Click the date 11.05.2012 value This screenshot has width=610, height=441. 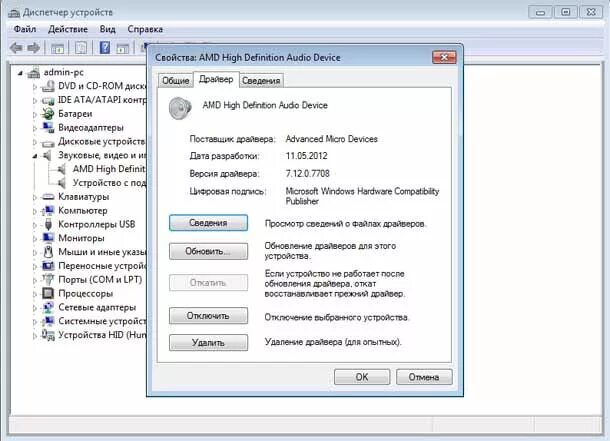pos(306,156)
